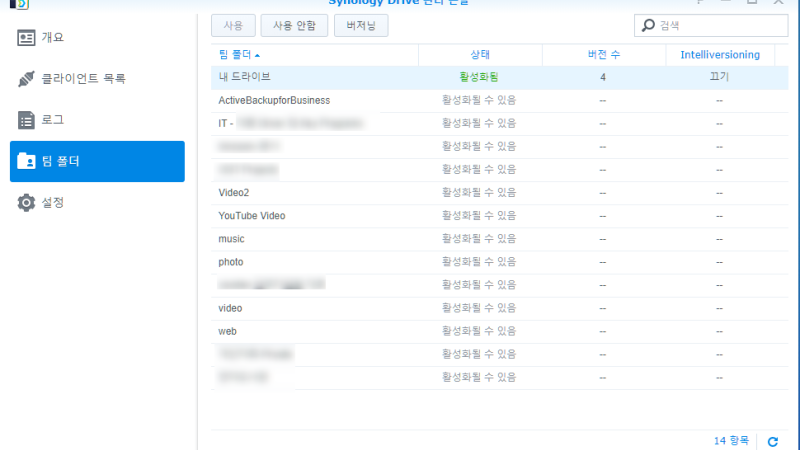Select the 팀 폴더 team folder tab
800x450 pixels.
point(97,161)
